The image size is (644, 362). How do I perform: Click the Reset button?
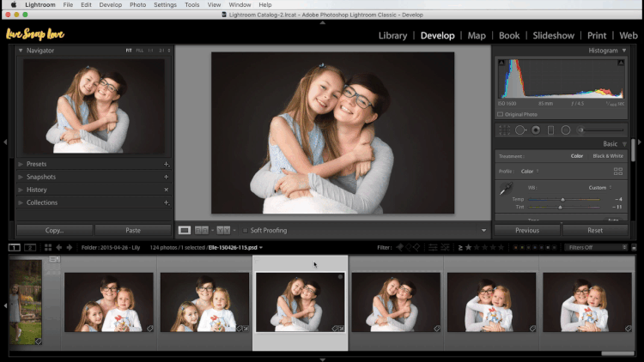coord(595,230)
